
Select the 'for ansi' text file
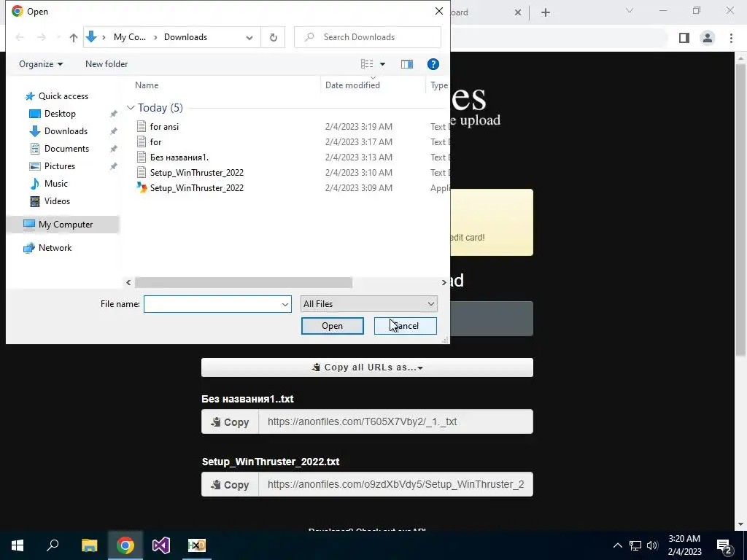(x=164, y=127)
